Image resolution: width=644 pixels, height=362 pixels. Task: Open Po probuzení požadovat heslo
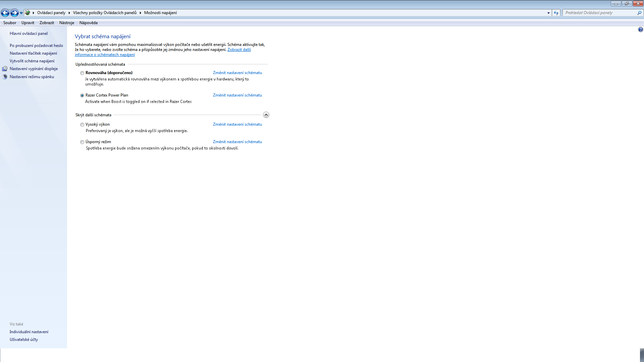(36, 46)
